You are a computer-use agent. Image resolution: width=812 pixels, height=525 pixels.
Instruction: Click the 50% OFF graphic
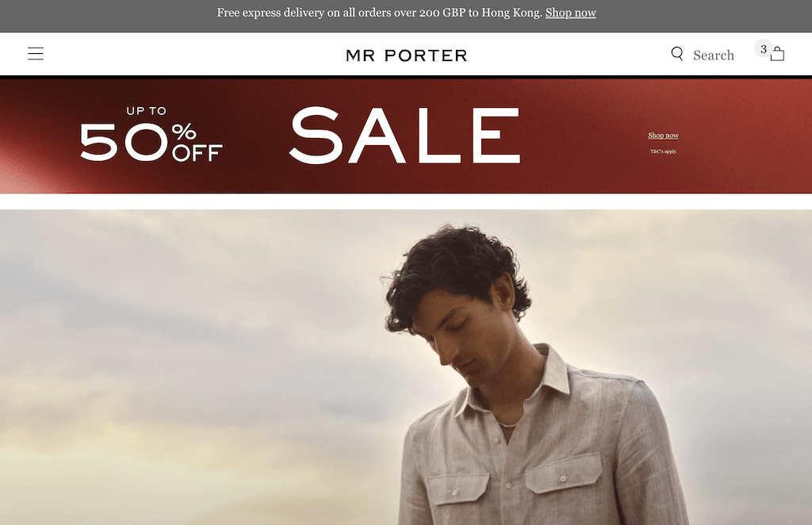[x=151, y=142]
